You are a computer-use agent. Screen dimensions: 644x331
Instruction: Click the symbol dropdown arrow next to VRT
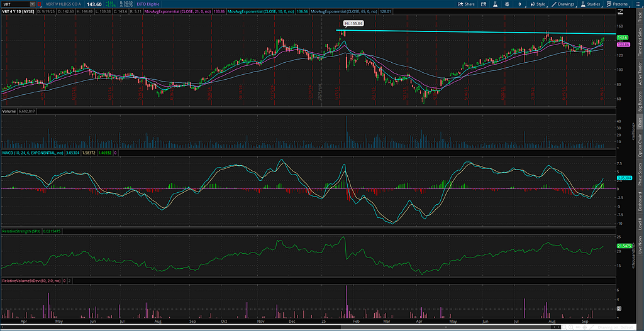pos(33,4)
